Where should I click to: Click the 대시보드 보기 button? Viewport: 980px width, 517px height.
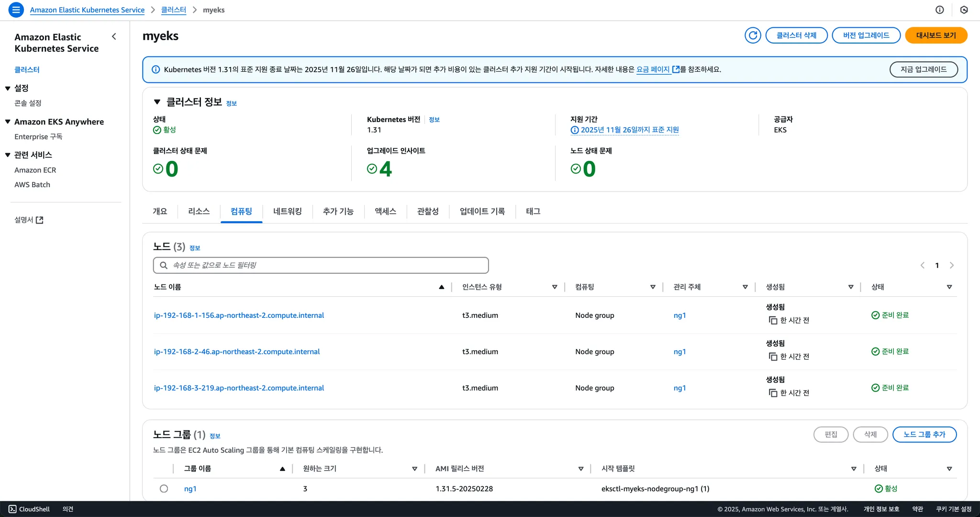[x=935, y=35]
